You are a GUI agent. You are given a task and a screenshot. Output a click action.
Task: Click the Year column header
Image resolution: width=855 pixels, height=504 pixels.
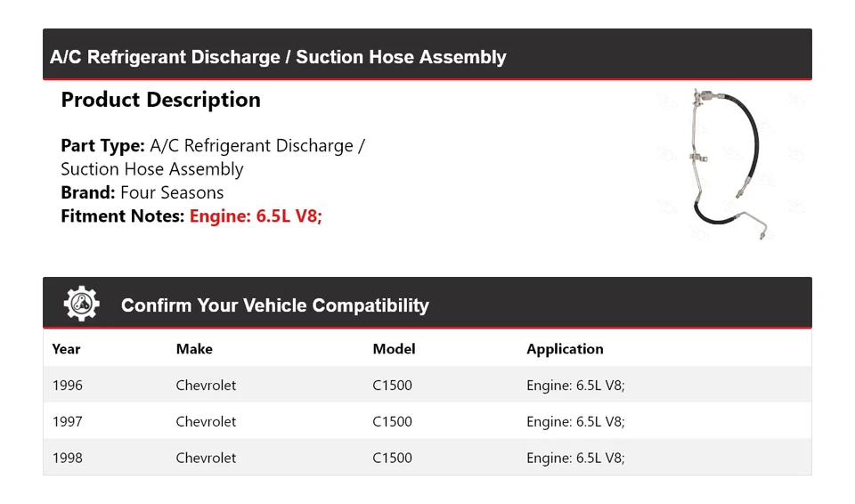point(66,349)
